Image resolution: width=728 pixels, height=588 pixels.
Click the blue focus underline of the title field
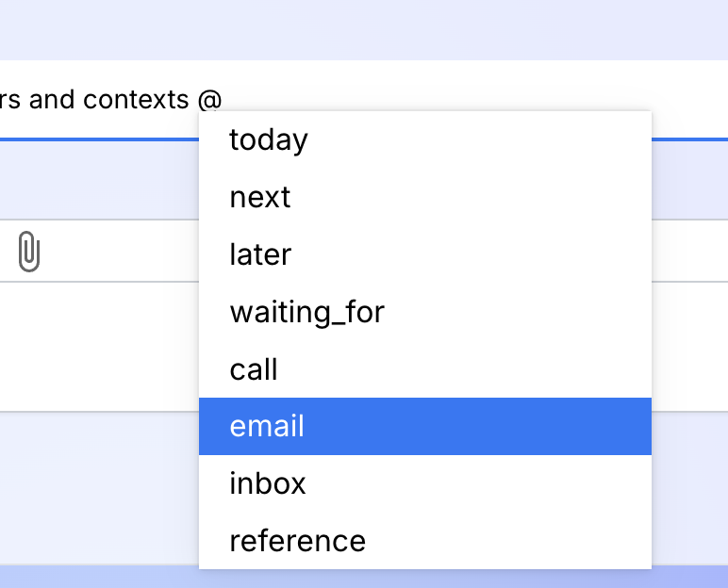coord(99,139)
